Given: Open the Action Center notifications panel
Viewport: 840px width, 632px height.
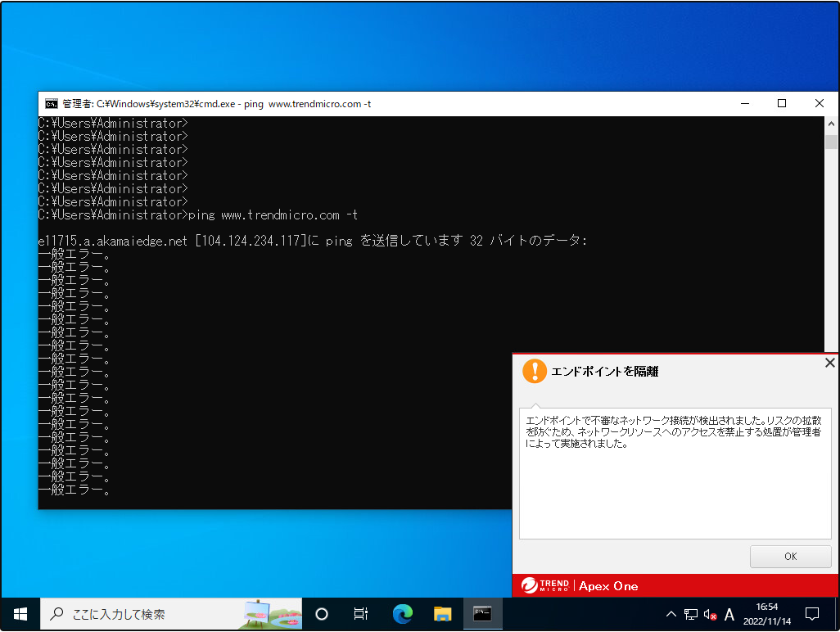Looking at the screenshot, I should point(812,614).
